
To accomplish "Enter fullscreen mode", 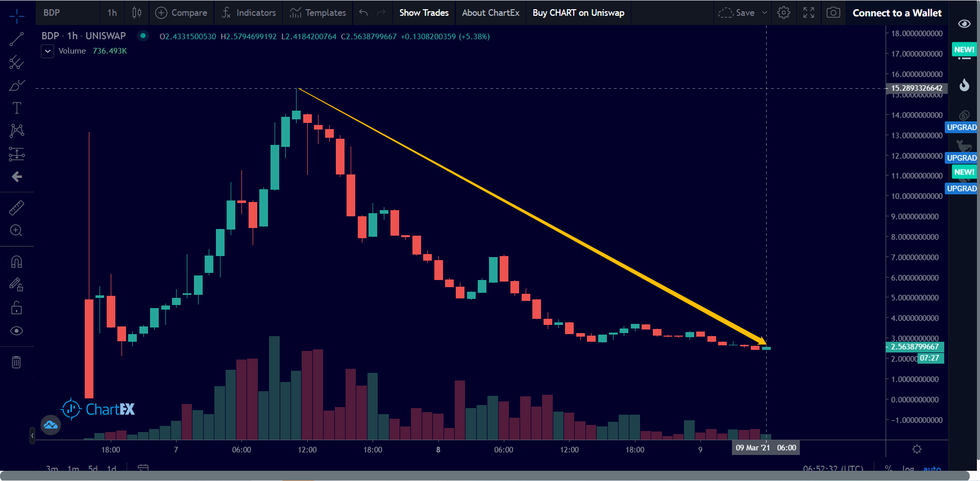I will (x=808, y=13).
